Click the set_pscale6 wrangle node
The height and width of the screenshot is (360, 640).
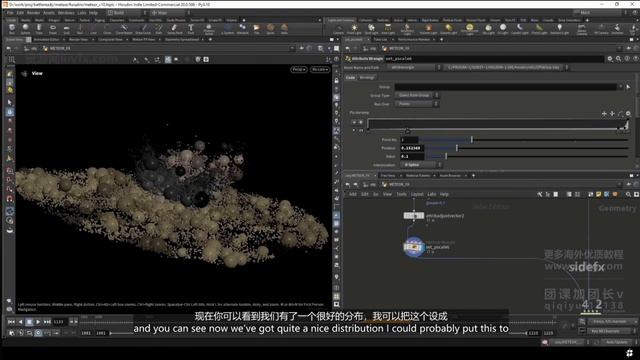click(413, 247)
